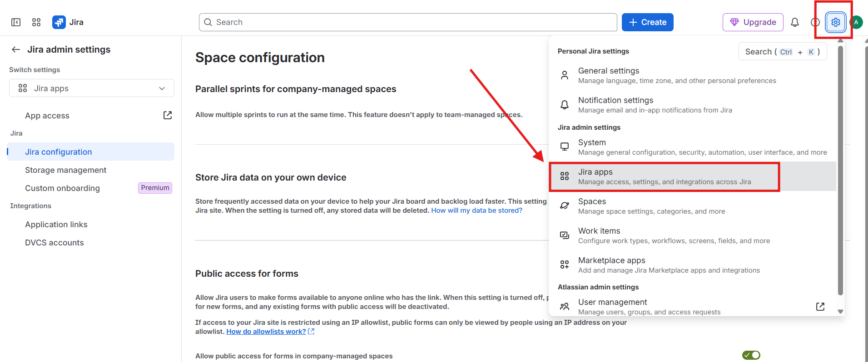Click 'Store Jira data on your own device' heading

(x=271, y=177)
